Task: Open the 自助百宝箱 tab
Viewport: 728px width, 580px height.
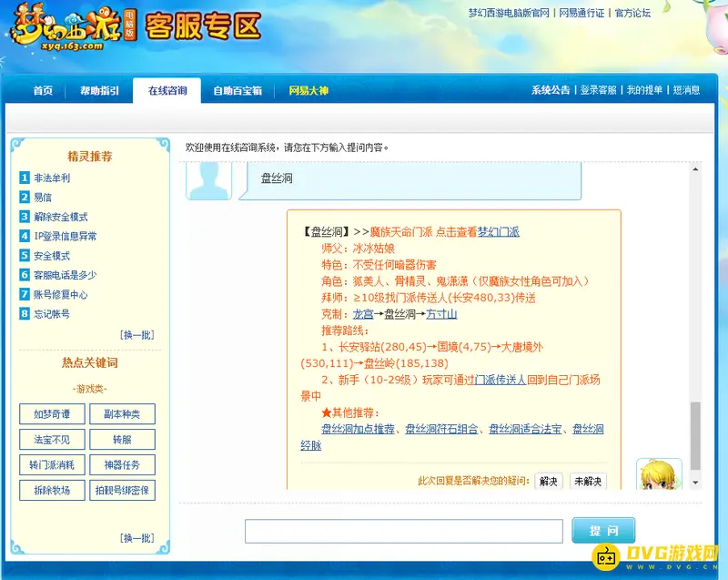Action: click(238, 90)
